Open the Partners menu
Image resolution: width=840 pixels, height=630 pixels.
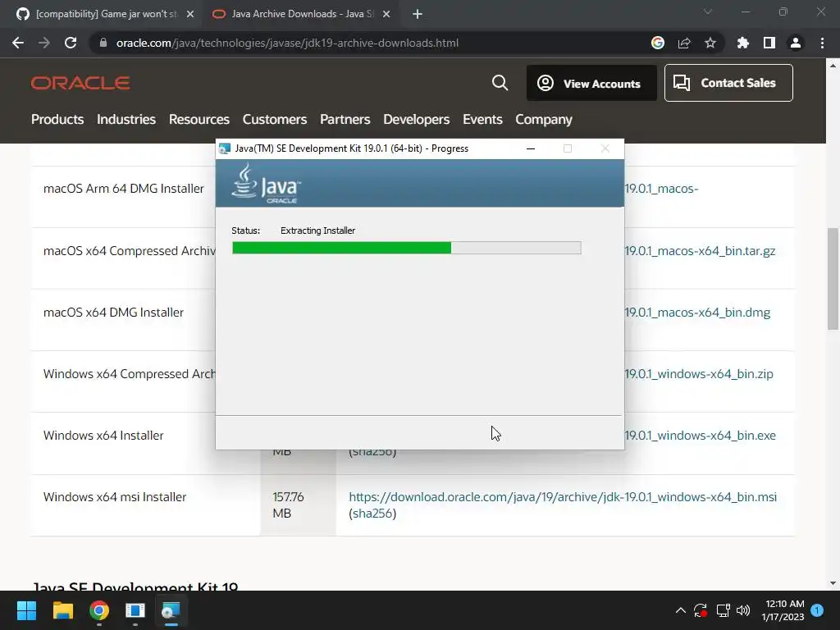click(x=345, y=119)
